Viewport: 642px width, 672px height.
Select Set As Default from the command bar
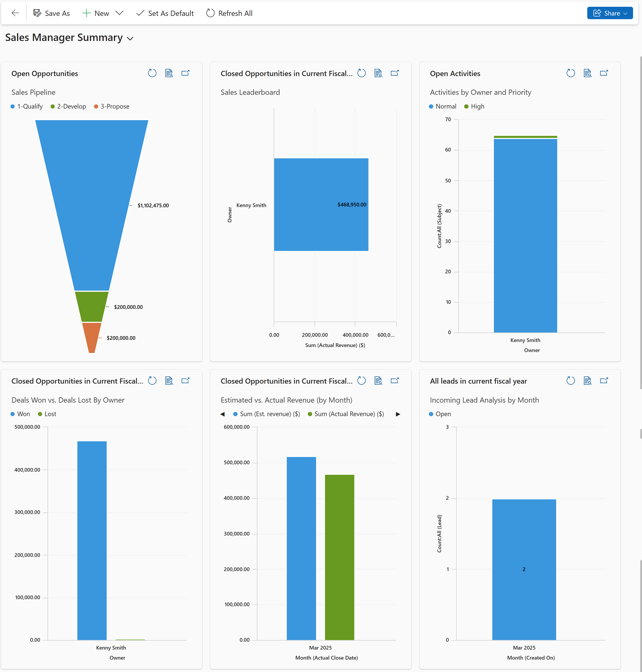tap(165, 13)
